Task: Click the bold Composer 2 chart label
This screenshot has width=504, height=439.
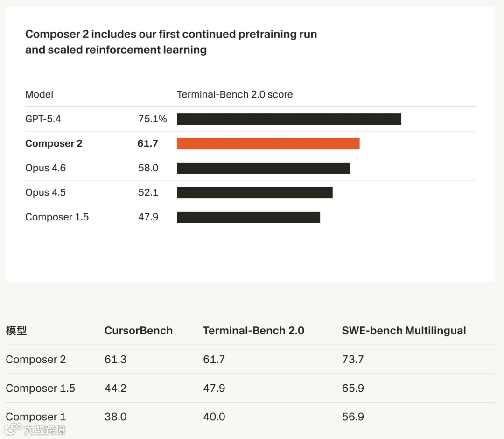Action: point(54,143)
